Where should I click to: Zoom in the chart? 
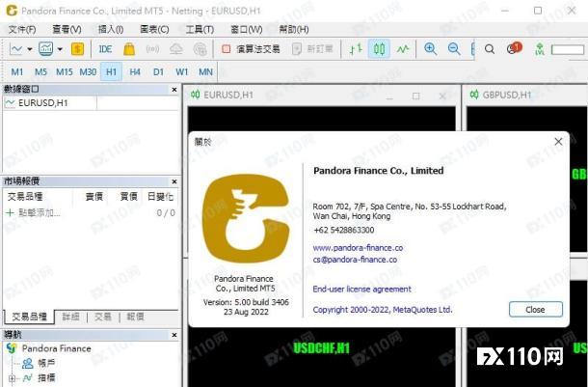[430, 49]
